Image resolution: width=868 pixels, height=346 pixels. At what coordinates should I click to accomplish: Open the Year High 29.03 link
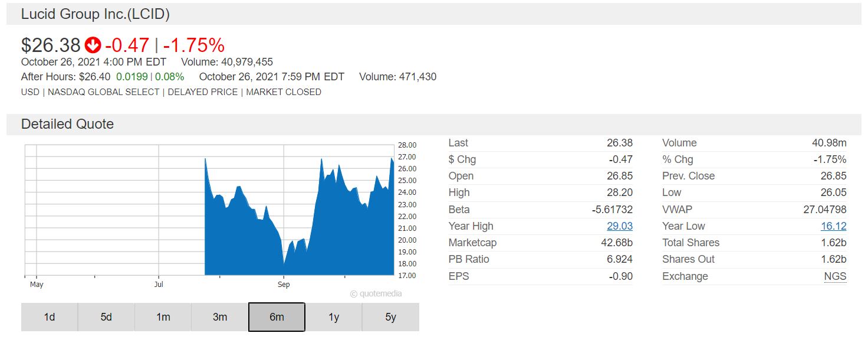(619, 226)
